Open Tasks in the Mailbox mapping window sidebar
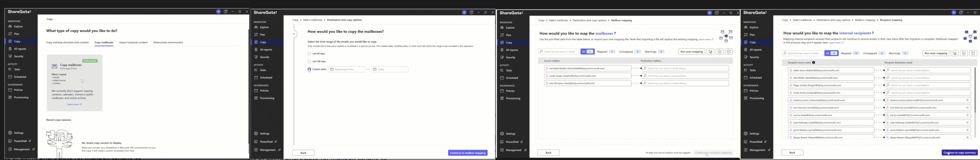The image size is (980, 160). coord(509,70)
